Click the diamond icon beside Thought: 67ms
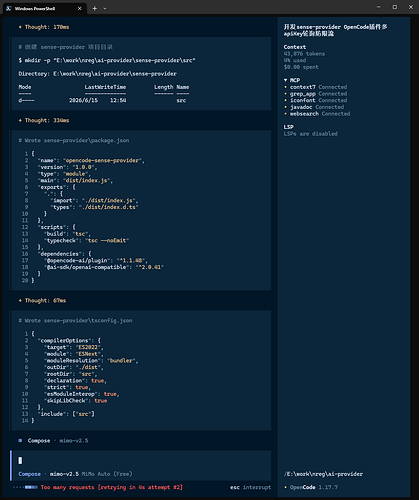The image size is (419, 500). click(x=20, y=300)
